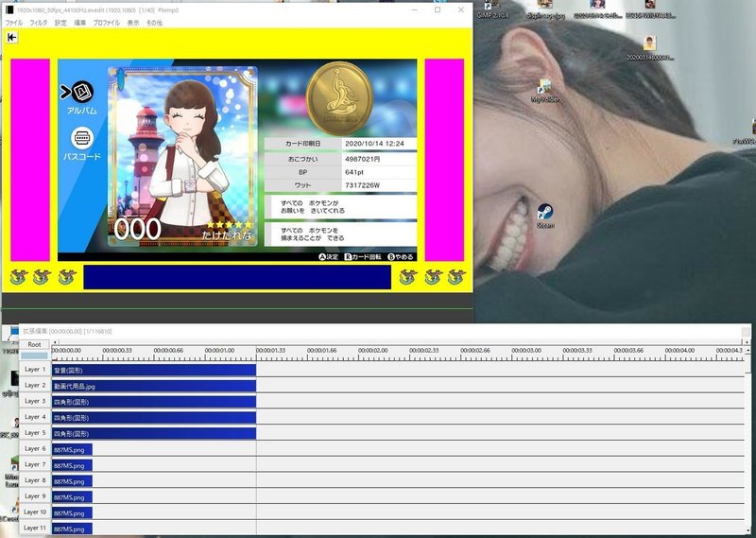The height and width of the screenshot is (538, 756).
Task: Select the 887MS.png object on Layer 9
Action: (73, 497)
